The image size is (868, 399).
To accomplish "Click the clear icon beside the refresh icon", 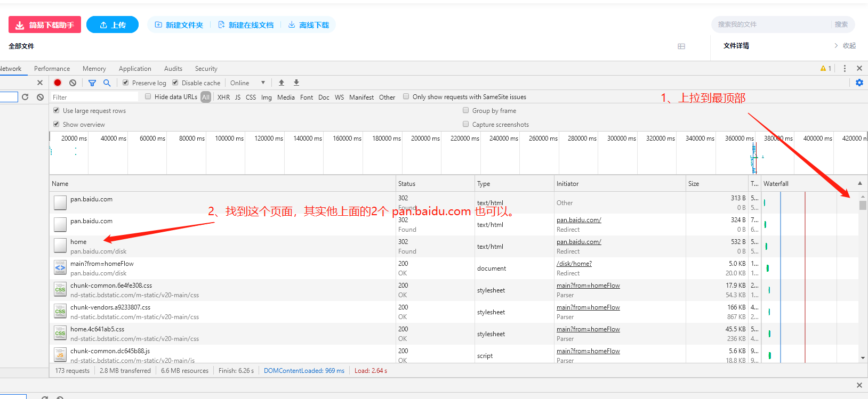I will tap(40, 97).
